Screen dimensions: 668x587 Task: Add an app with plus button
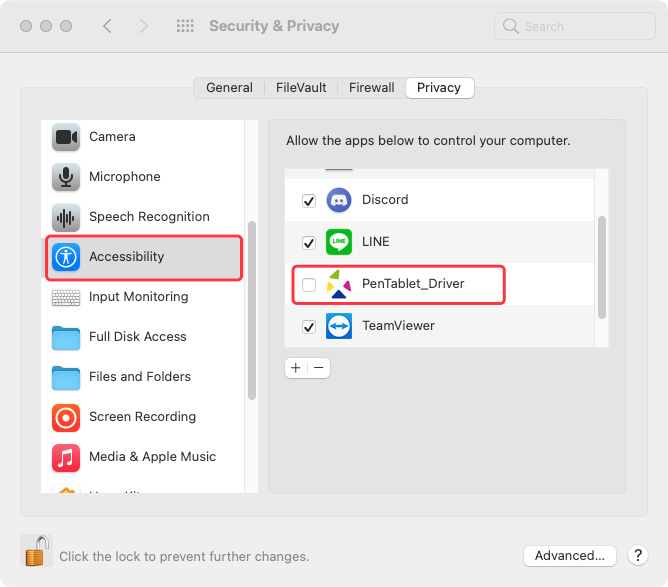click(296, 368)
